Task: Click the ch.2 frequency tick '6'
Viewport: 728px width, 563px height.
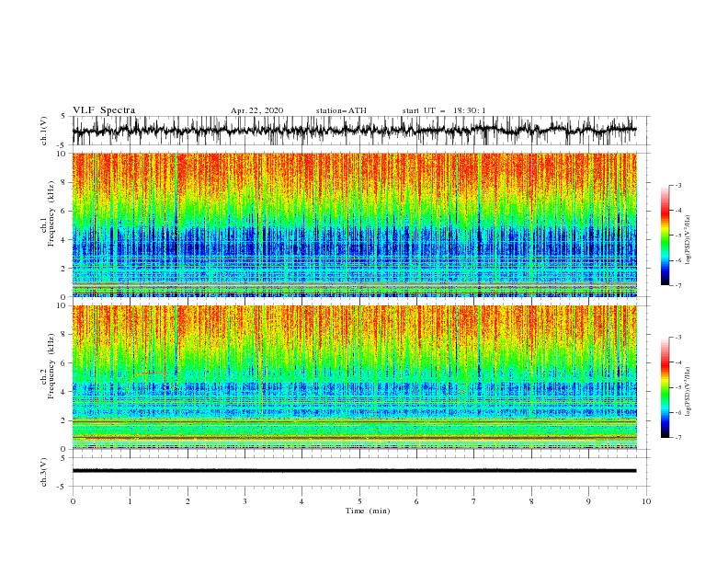Action: point(64,363)
